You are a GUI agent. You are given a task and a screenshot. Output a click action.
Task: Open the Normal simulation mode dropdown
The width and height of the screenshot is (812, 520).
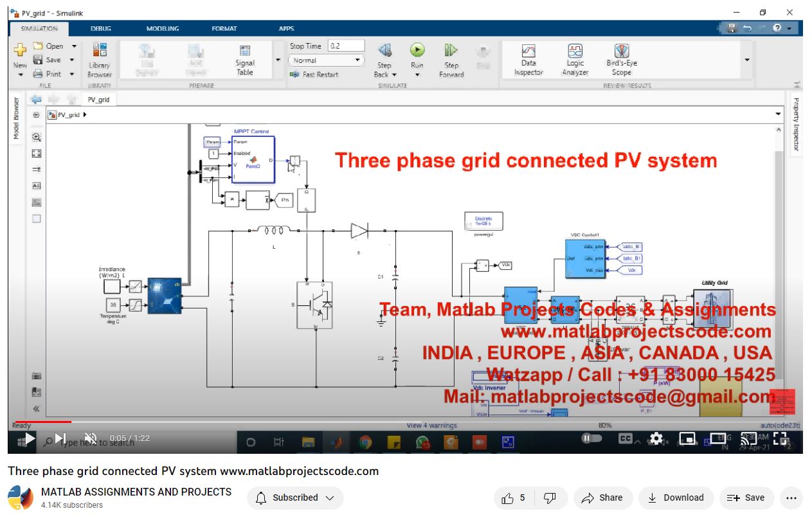click(x=327, y=60)
